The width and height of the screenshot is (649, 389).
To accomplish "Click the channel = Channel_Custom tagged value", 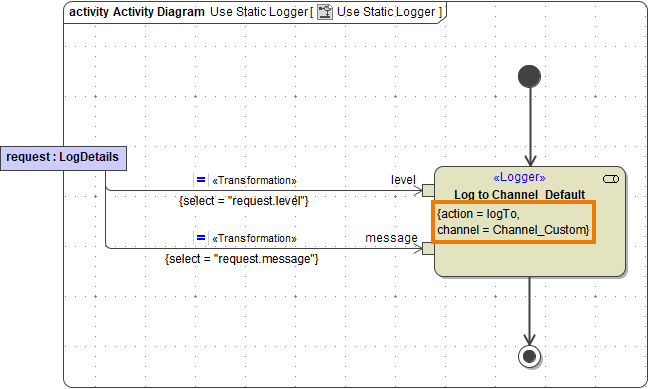I will [x=513, y=230].
